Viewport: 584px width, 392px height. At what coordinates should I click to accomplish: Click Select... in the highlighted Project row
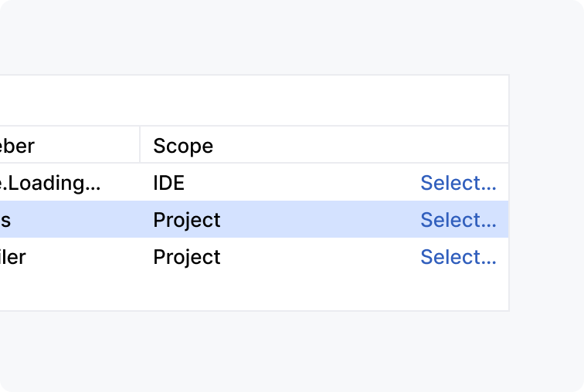[x=458, y=220]
